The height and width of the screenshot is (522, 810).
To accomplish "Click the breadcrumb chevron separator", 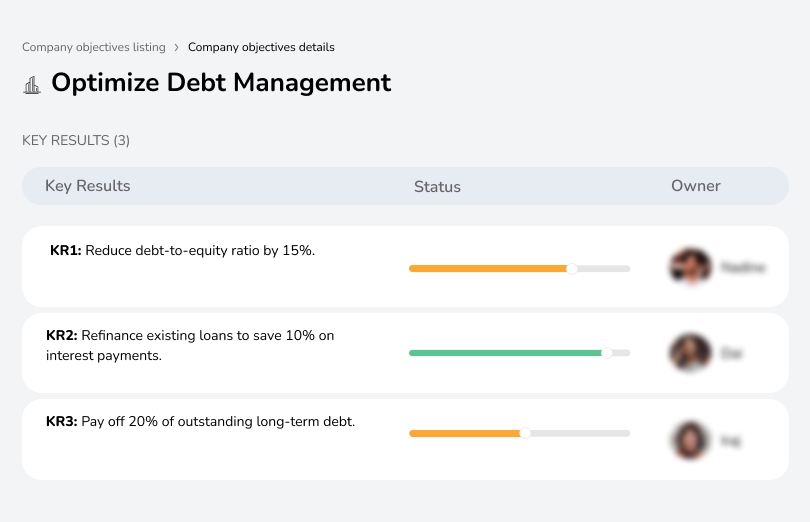I will [x=177, y=48].
